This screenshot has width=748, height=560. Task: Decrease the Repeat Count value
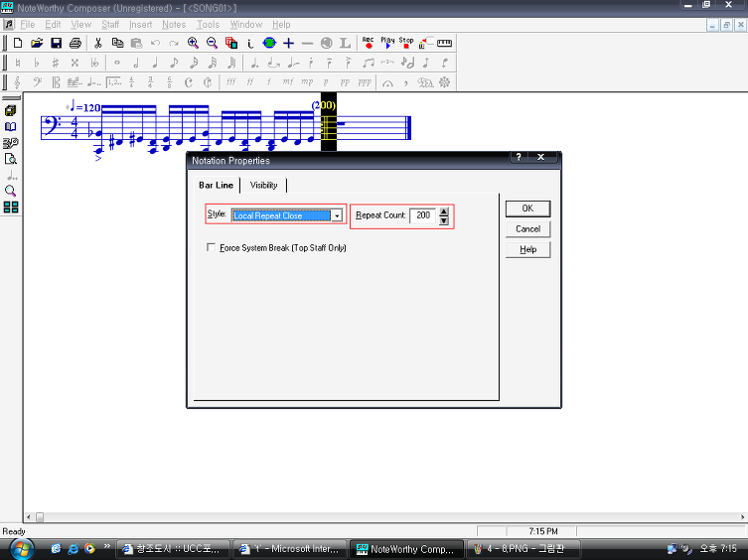[444, 219]
